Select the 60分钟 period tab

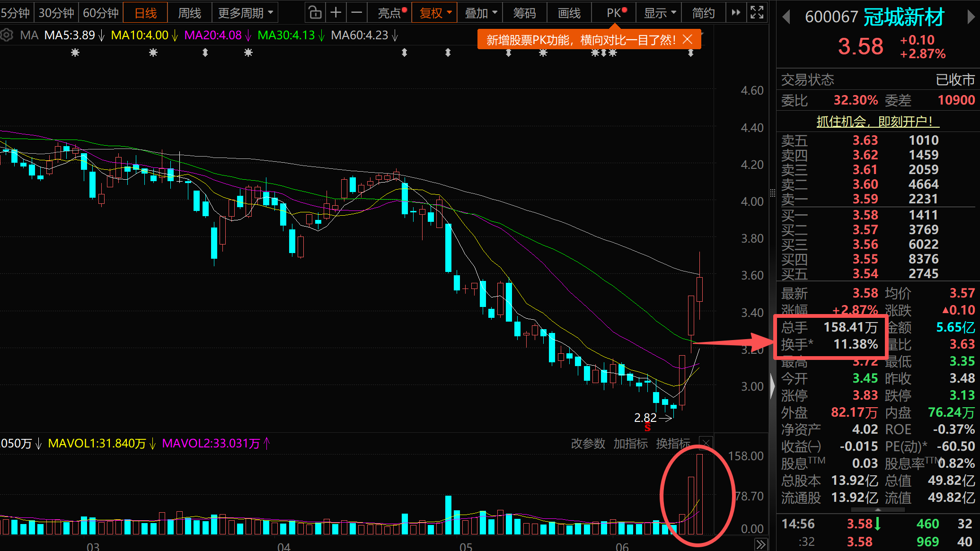pyautogui.click(x=100, y=13)
